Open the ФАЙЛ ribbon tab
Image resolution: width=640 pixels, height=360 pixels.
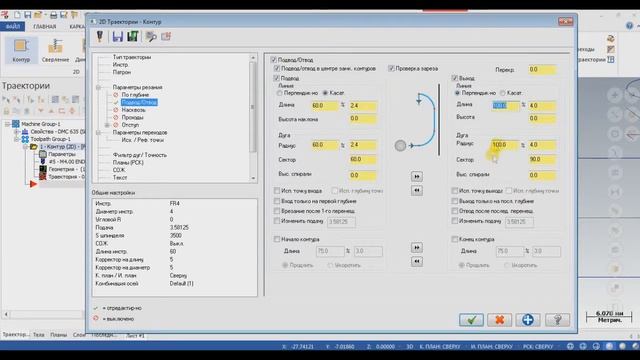13,26
